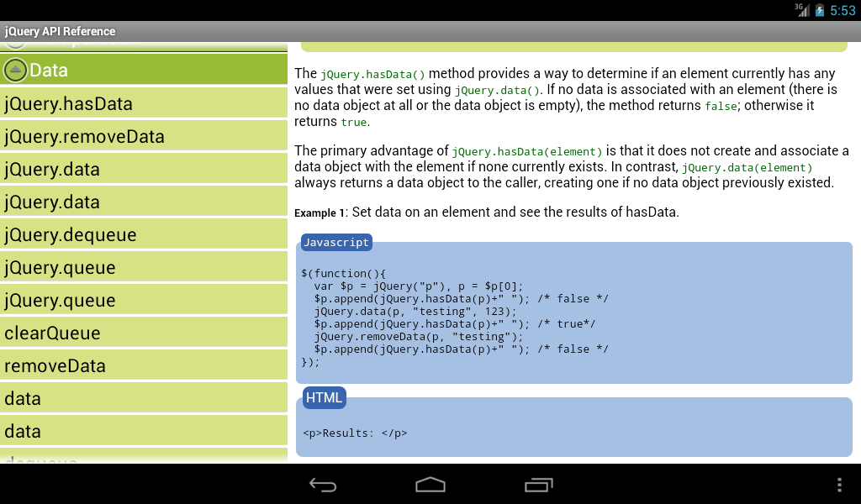Tap the 'jQuery.data(p, "testing", 123);' line
This screenshot has height=504, width=861.
[415, 311]
